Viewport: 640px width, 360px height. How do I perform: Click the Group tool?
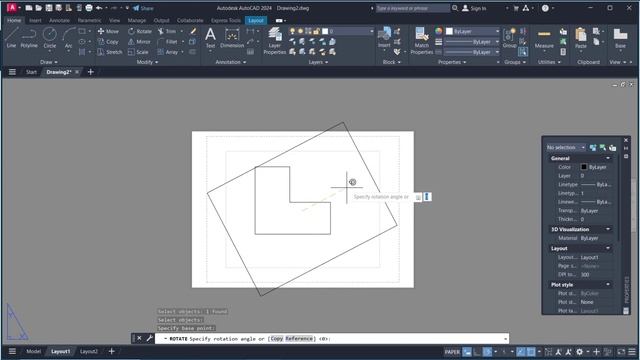(x=509, y=38)
